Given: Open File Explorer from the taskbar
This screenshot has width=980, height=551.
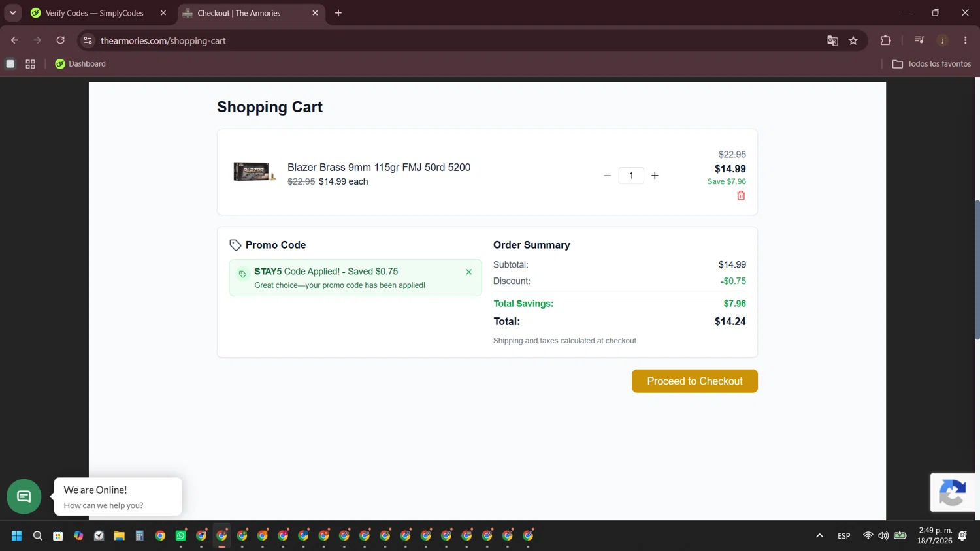Looking at the screenshot, I should pos(119,536).
